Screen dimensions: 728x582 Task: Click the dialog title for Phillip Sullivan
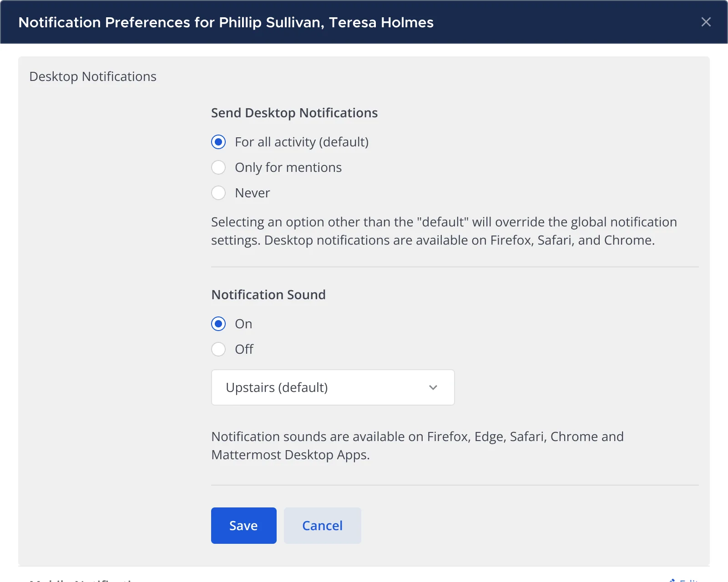click(x=226, y=22)
